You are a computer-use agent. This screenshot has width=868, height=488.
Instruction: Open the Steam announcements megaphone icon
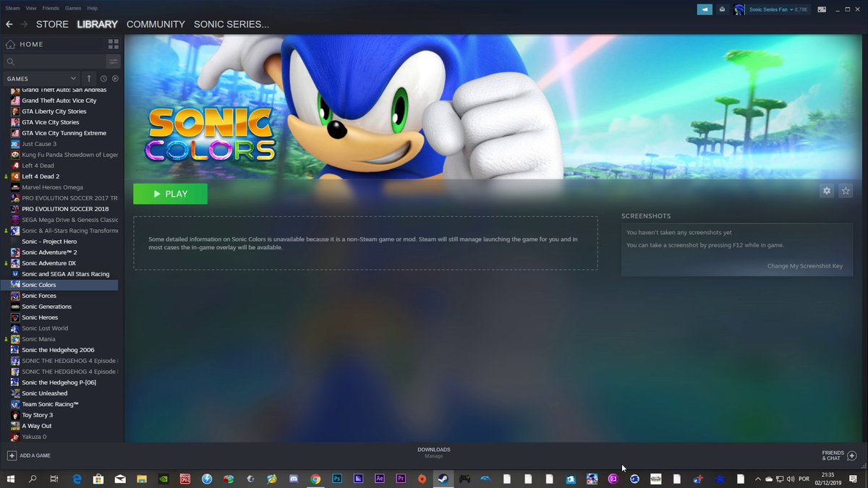(x=705, y=9)
